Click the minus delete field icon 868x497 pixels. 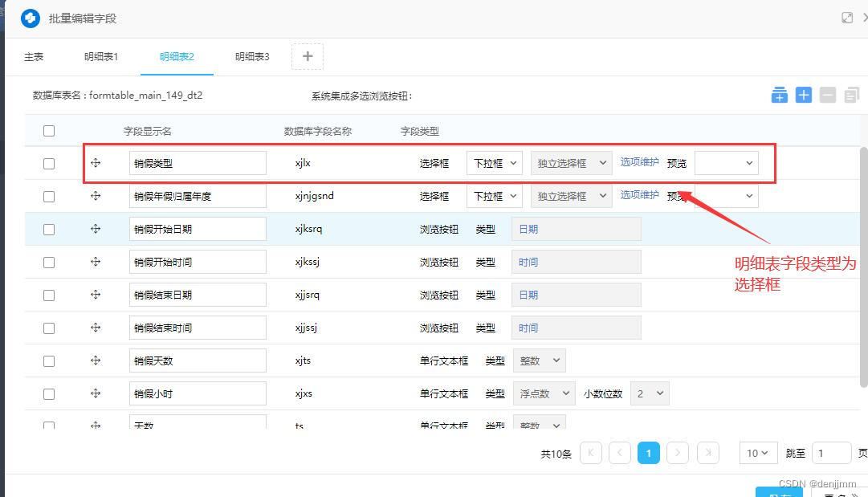coord(827,95)
